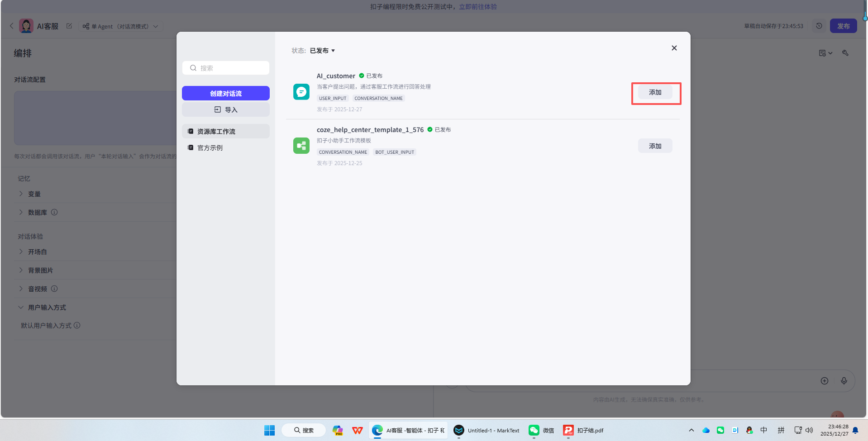Expand the 变量 section

[x=21, y=194]
